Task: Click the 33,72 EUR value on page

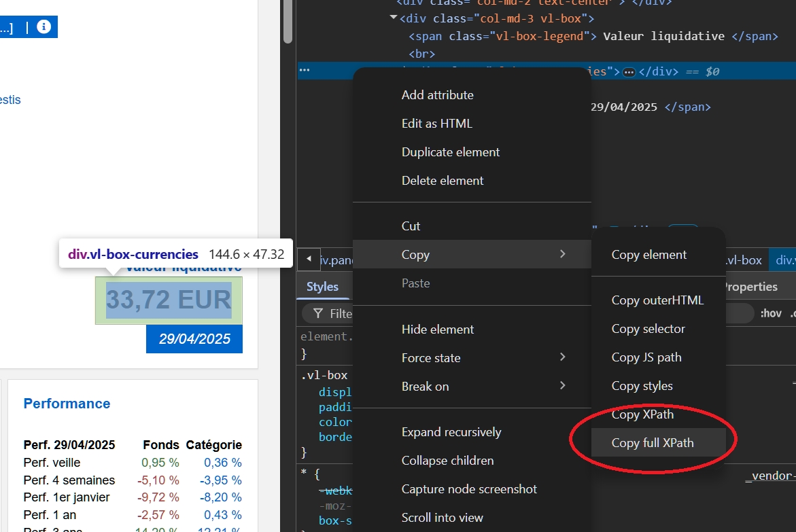Action: pyautogui.click(x=169, y=300)
